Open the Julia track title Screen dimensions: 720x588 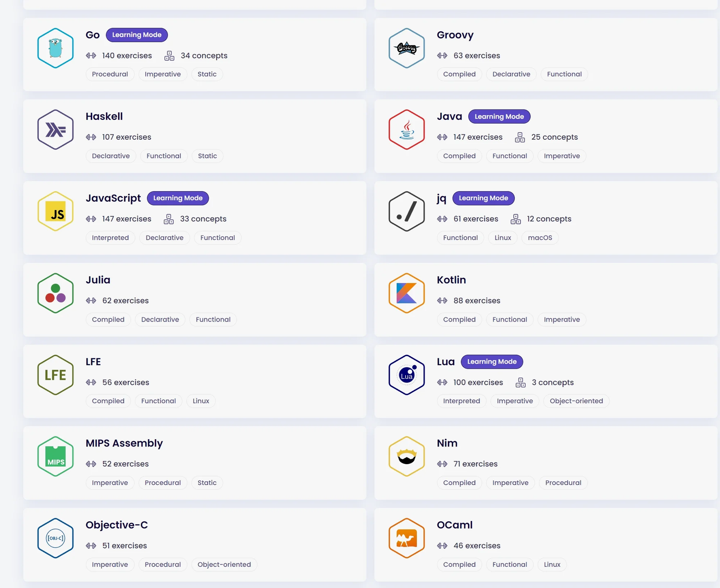[98, 280]
